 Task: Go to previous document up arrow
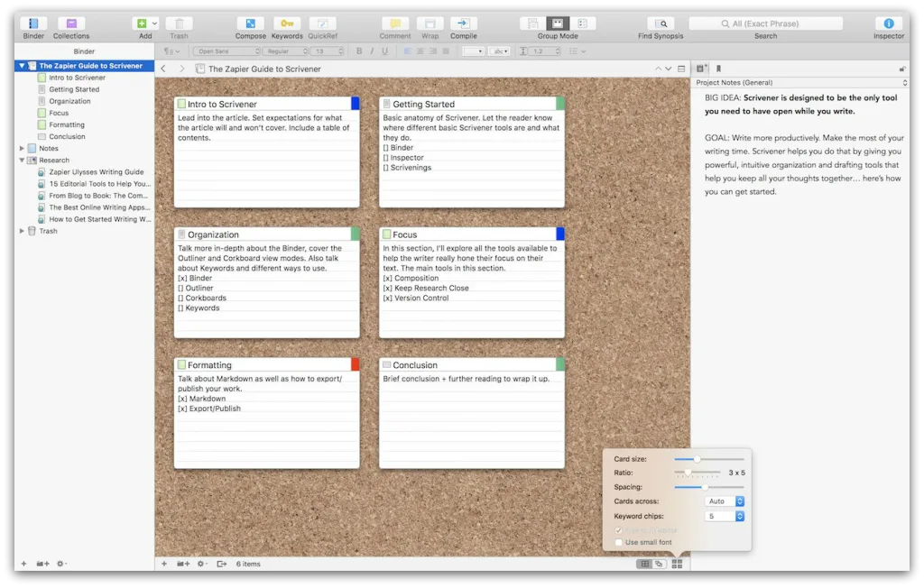click(x=658, y=69)
